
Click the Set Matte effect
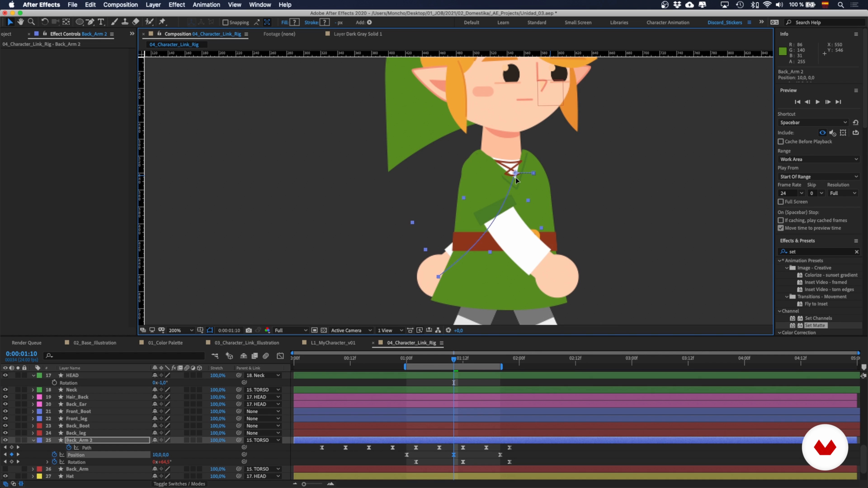click(815, 325)
